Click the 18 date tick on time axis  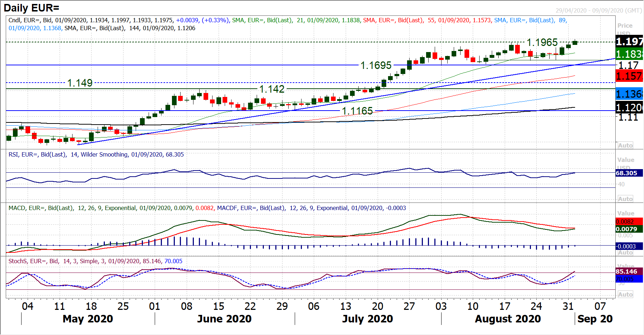click(91, 306)
